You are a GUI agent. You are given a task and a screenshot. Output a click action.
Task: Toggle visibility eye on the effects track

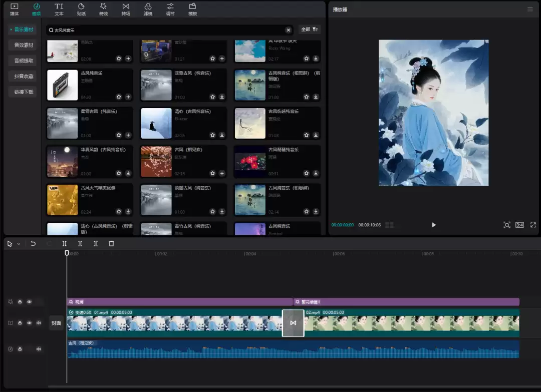(x=30, y=302)
